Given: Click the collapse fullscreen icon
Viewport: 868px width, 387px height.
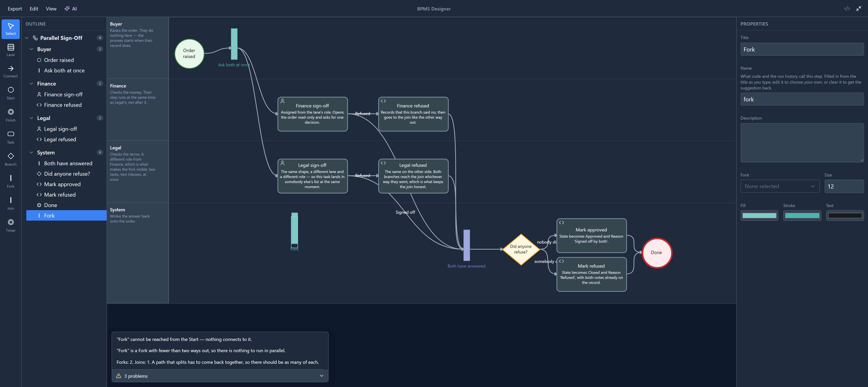Looking at the screenshot, I should (x=859, y=9).
